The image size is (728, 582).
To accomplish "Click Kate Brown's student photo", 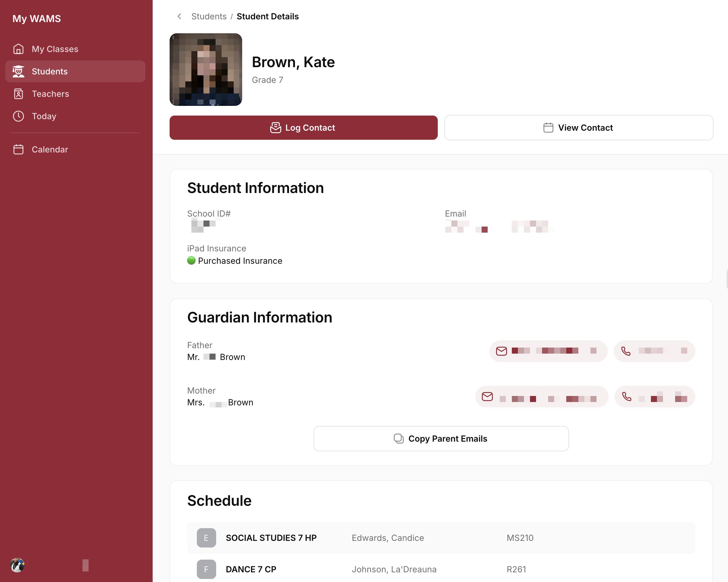I will pyautogui.click(x=206, y=70).
